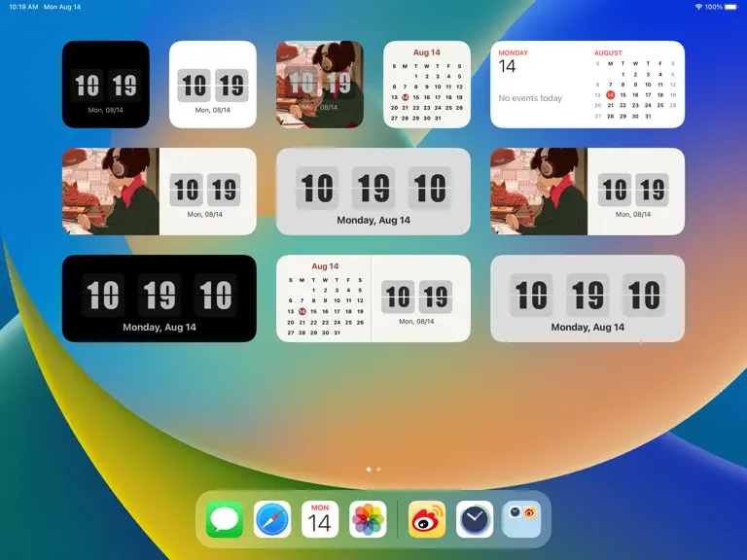Screen dimensions: 747x560
Task: Open the Photos app in the dock
Action: (x=368, y=519)
